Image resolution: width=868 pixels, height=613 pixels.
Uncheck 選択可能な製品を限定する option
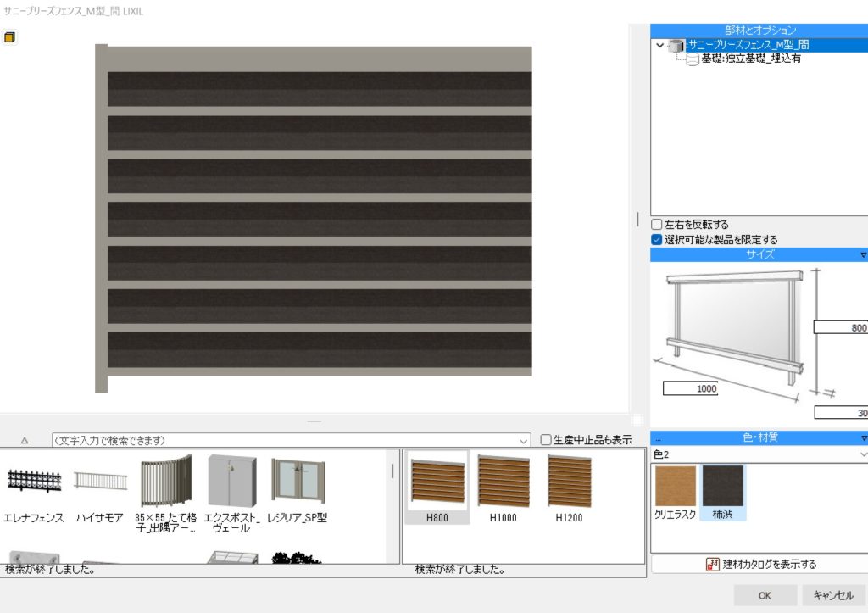657,240
